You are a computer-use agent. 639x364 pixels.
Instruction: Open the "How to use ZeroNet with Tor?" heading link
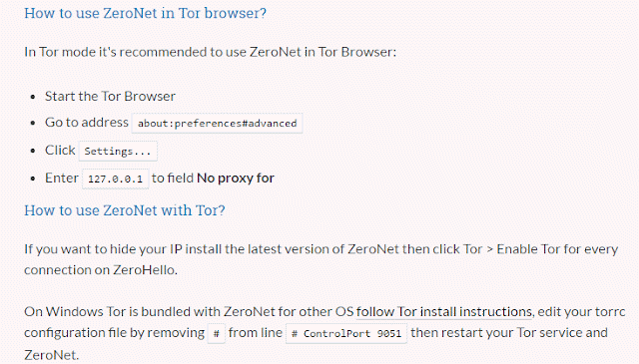click(124, 210)
